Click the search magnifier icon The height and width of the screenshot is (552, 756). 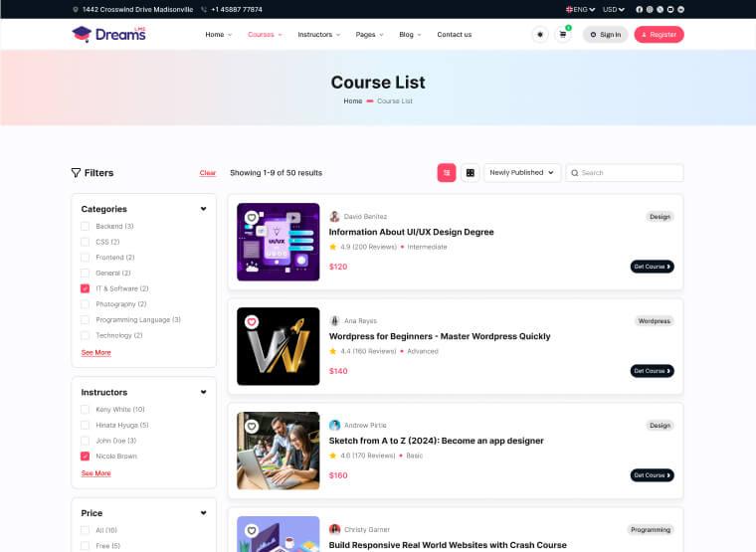pos(574,173)
